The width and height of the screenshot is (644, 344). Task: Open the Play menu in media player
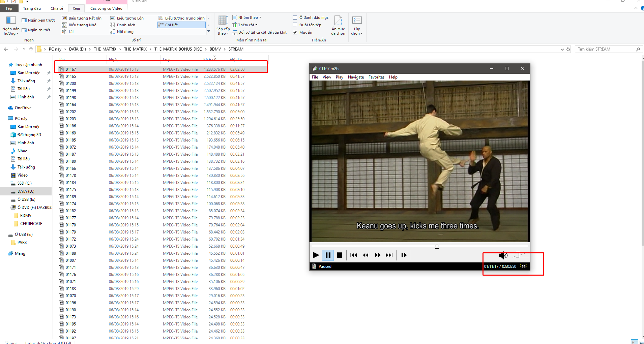tap(340, 77)
